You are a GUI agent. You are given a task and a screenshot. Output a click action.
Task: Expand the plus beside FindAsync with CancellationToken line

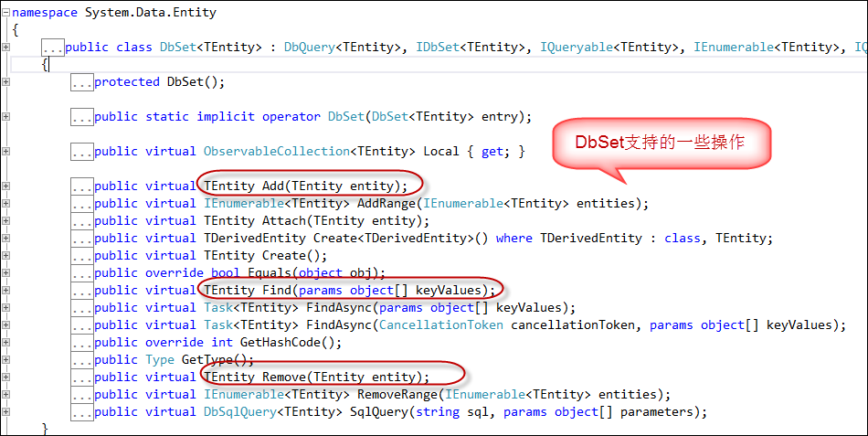pyautogui.click(x=6, y=324)
